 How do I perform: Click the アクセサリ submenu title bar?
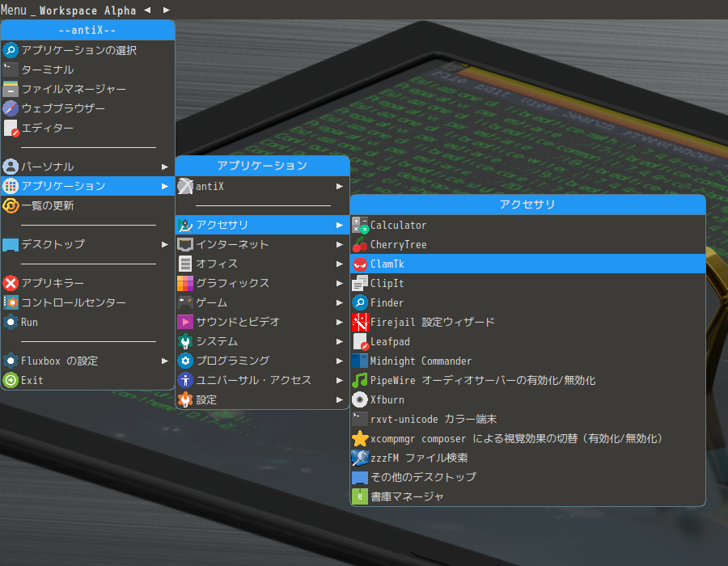528,205
